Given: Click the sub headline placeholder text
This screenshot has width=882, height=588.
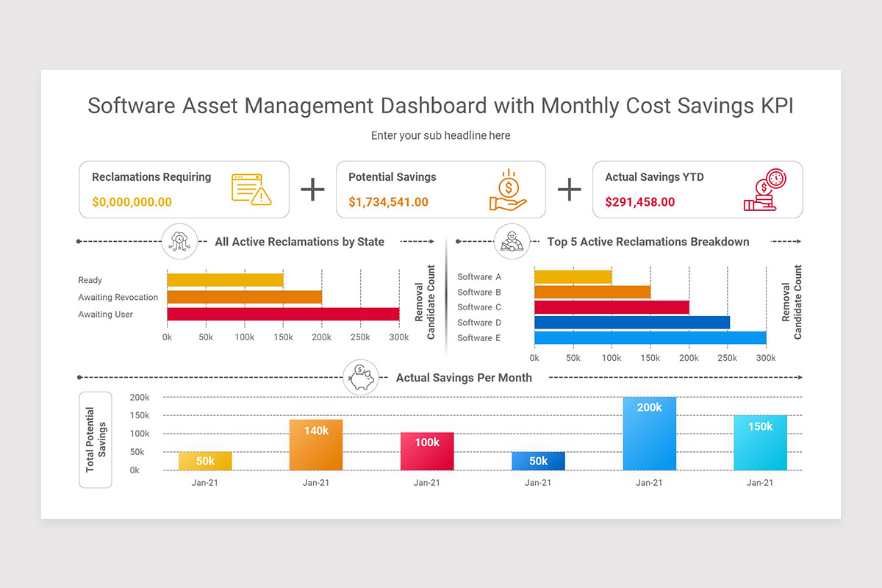Looking at the screenshot, I should pos(441,135).
